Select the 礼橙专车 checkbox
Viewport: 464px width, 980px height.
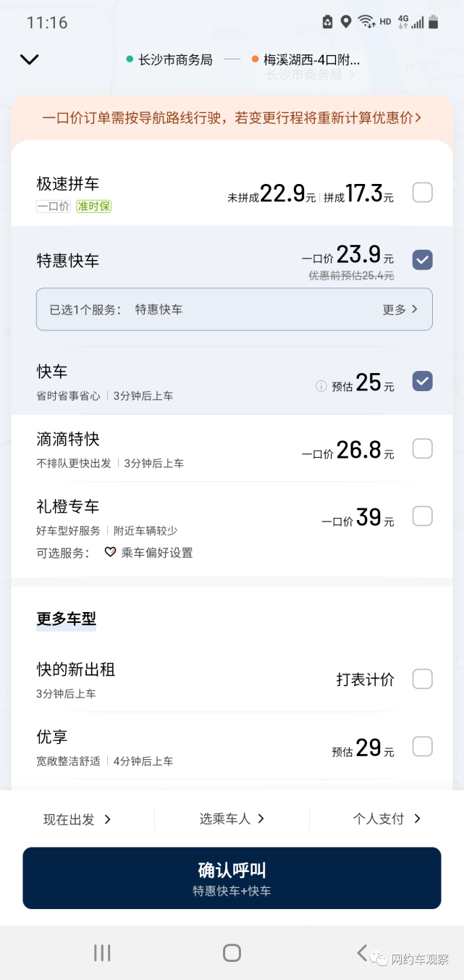[422, 516]
